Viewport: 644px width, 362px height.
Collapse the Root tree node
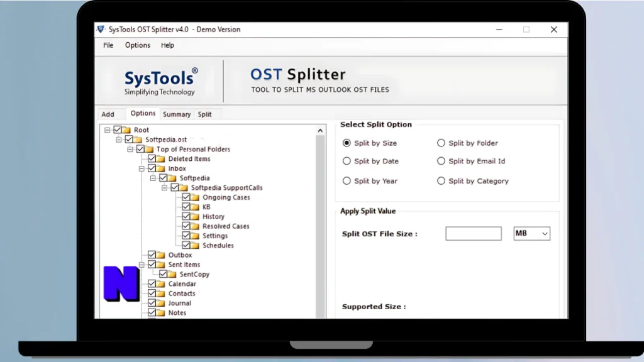click(x=107, y=130)
